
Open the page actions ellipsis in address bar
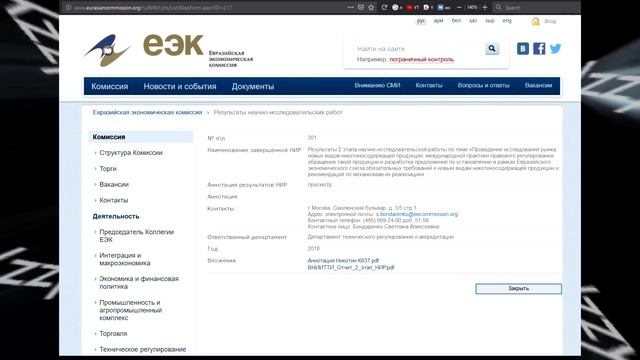pyautogui.click(x=351, y=7)
